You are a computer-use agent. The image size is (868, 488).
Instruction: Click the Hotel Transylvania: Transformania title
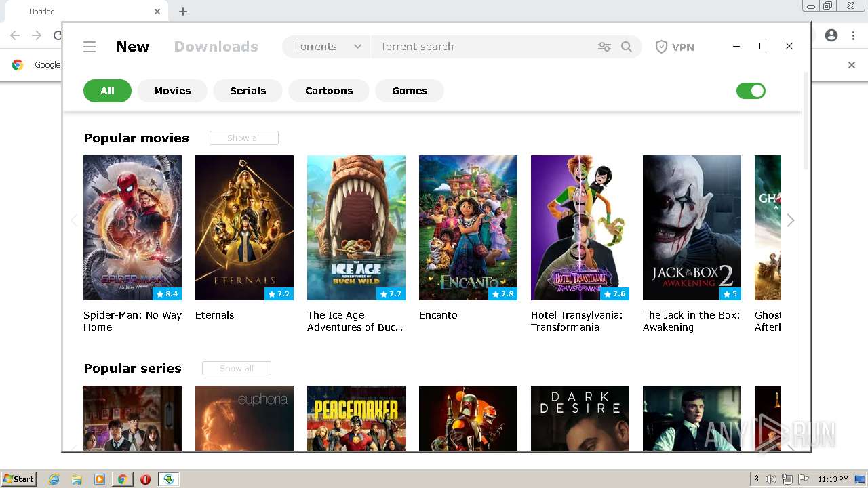coord(576,321)
